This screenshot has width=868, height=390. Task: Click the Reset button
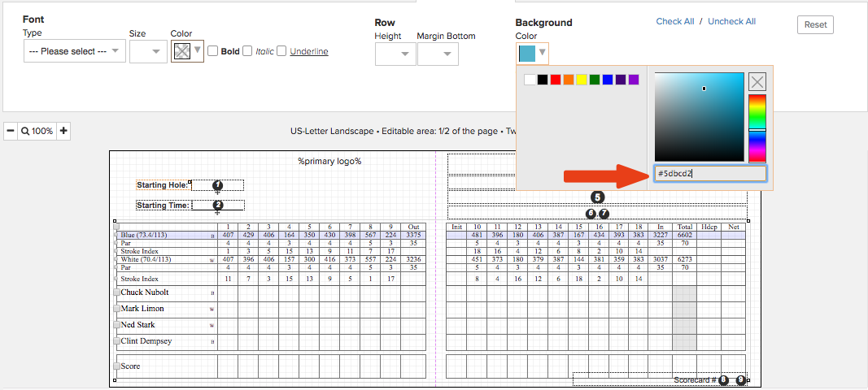tap(815, 24)
